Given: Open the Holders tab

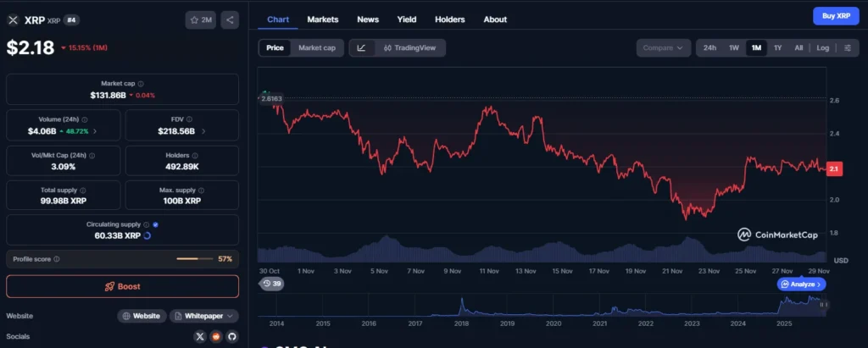Looking at the screenshot, I should (449, 19).
